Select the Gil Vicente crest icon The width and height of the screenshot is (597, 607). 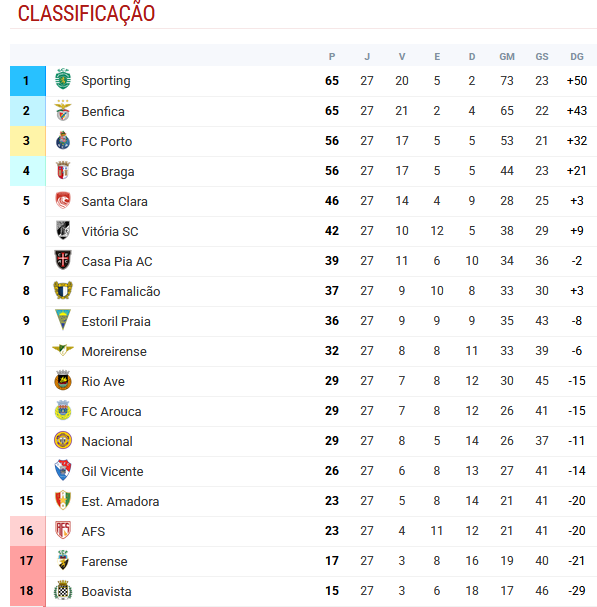63,470
